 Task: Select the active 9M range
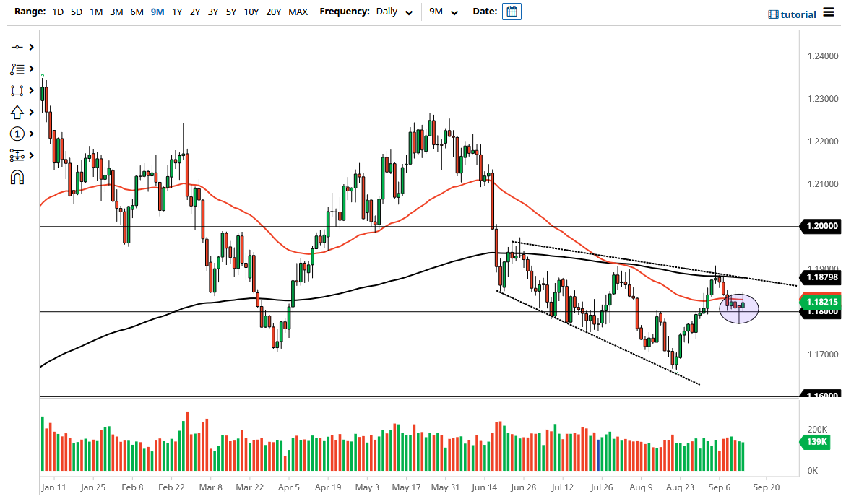click(157, 12)
